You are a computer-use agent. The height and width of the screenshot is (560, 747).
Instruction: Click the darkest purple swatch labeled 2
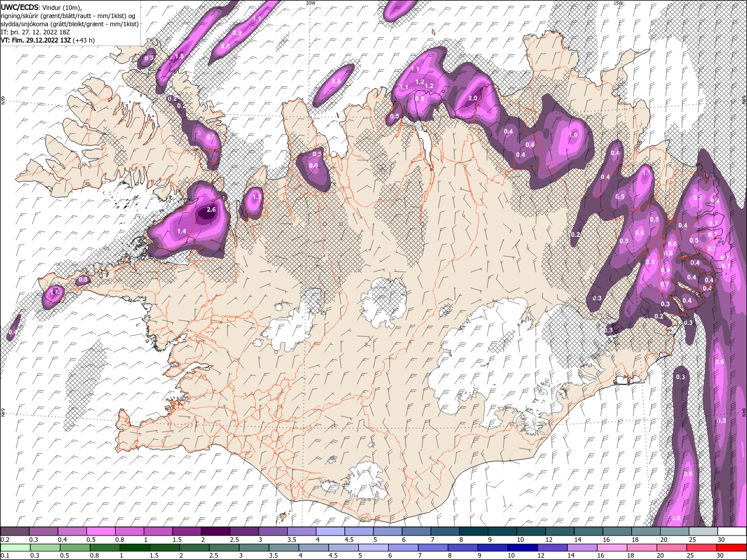click(215, 531)
